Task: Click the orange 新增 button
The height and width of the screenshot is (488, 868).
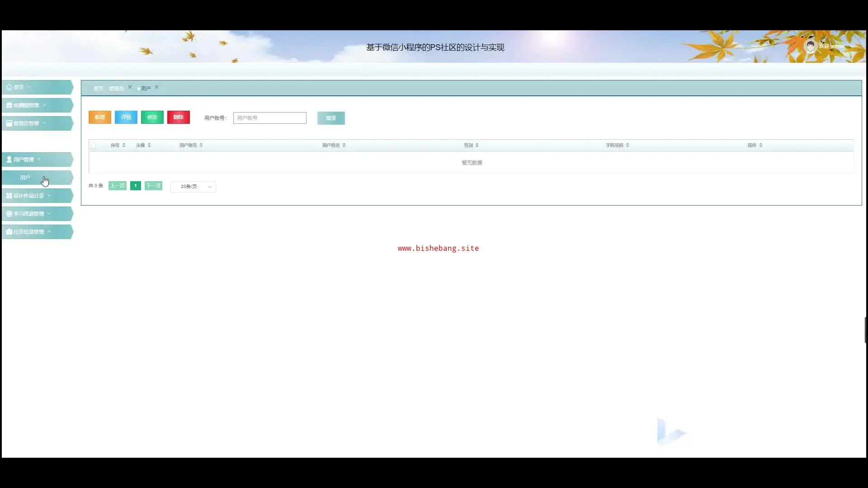Action: [99, 117]
